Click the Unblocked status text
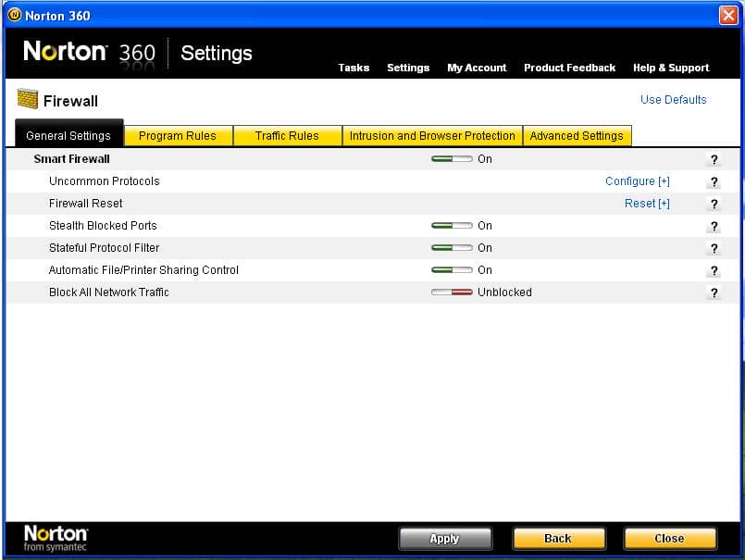 click(x=504, y=292)
